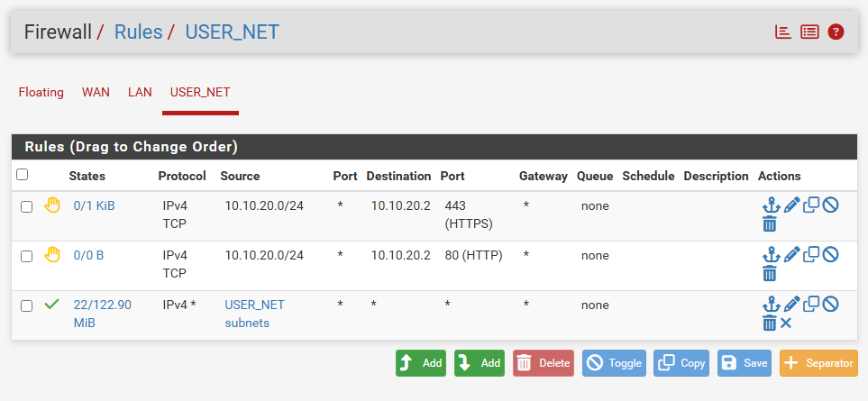Delete the 80 (HTTP) rule with trash icon
The image size is (868, 401).
tap(770, 273)
